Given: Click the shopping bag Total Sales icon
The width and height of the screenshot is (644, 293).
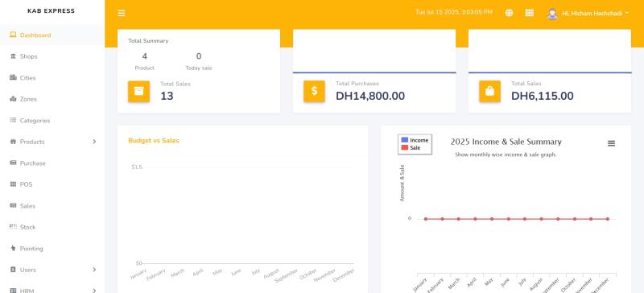Looking at the screenshot, I should click(x=489, y=91).
